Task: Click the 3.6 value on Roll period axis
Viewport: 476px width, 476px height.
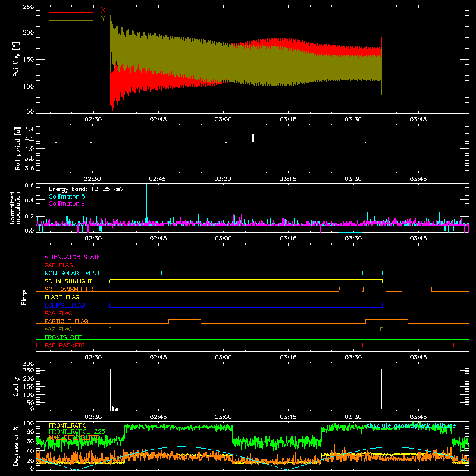Action: click(29, 168)
